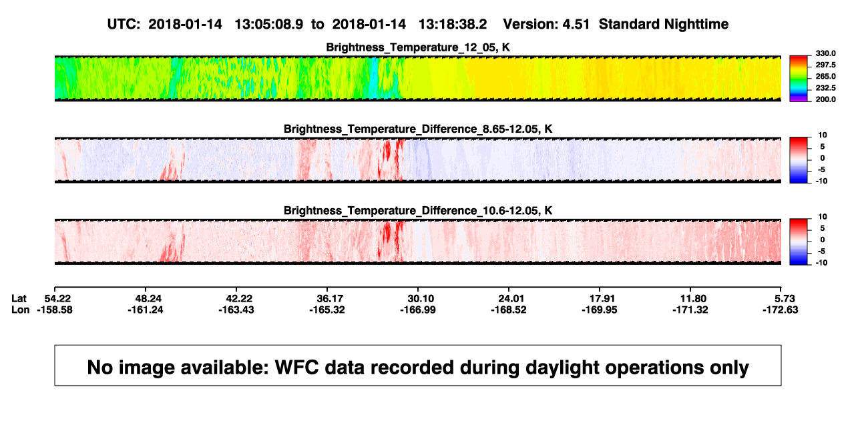This screenshot has height=445, width=868.
Task: Click the longitude value -172.63
Action: [x=781, y=310]
